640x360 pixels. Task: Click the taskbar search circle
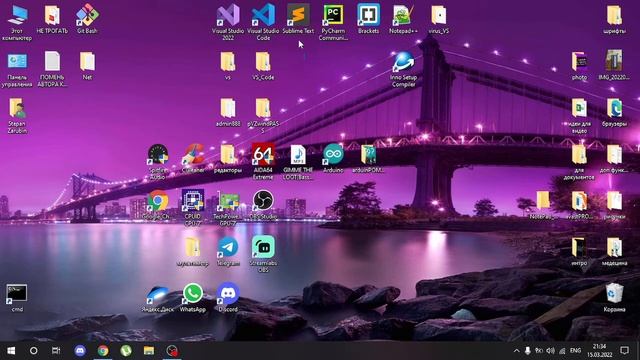pos(33,351)
